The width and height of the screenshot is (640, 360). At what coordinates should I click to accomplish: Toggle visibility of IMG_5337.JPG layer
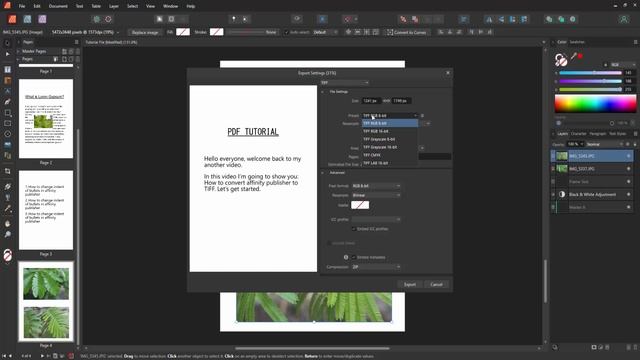(x=629, y=169)
